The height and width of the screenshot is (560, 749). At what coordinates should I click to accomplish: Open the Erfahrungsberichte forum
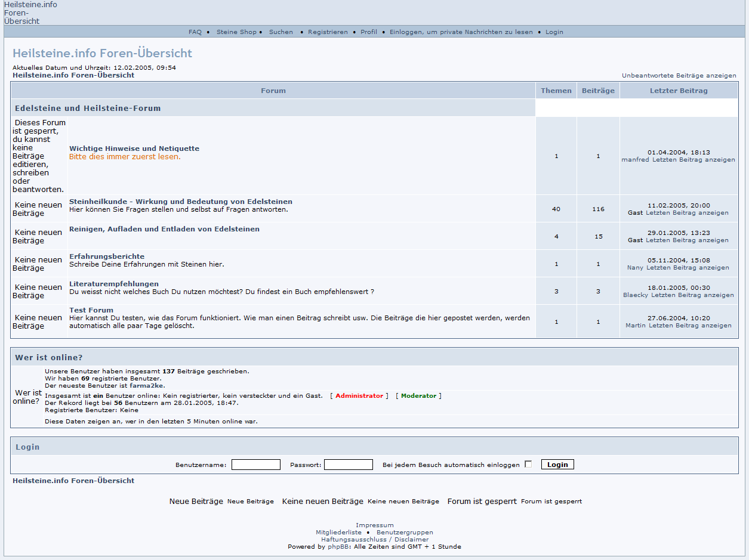pos(107,256)
